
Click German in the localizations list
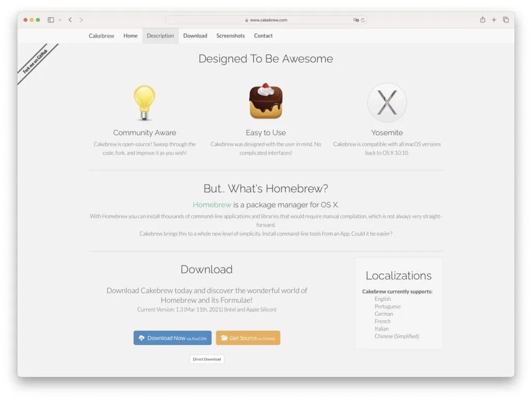click(384, 314)
